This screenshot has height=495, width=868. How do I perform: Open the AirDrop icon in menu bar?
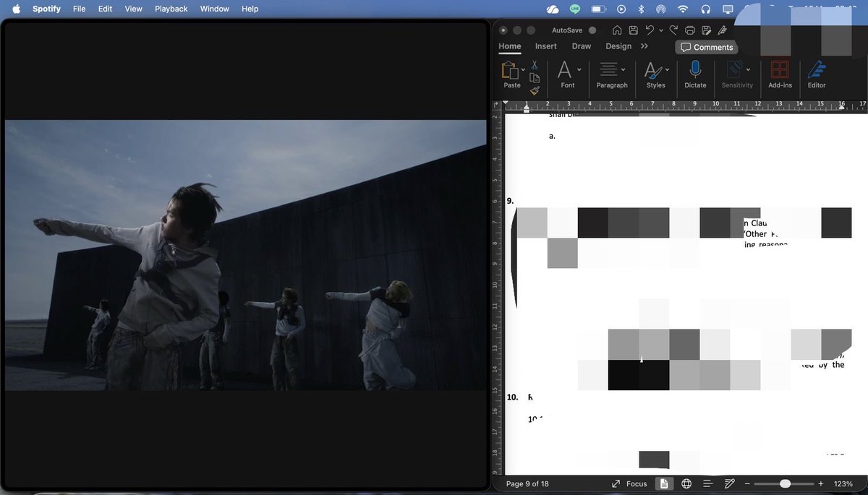point(660,9)
